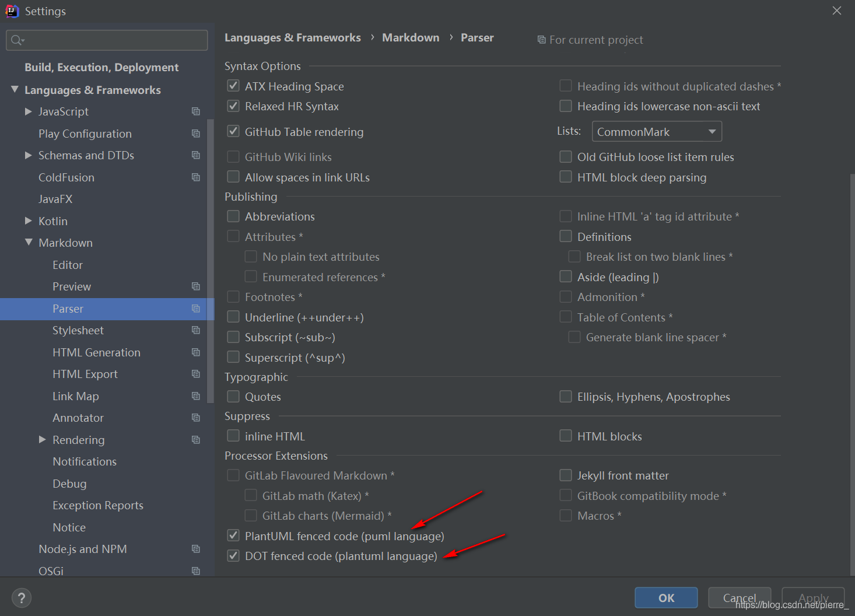Click the project-level icon next to ColdFusion
Screen dimensions: 855x616
point(196,177)
